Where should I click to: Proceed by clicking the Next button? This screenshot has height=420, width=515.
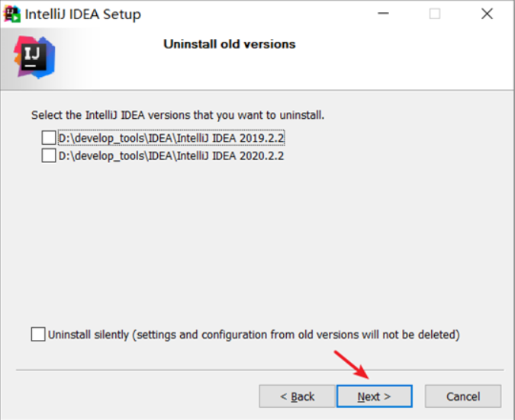coord(374,396)
